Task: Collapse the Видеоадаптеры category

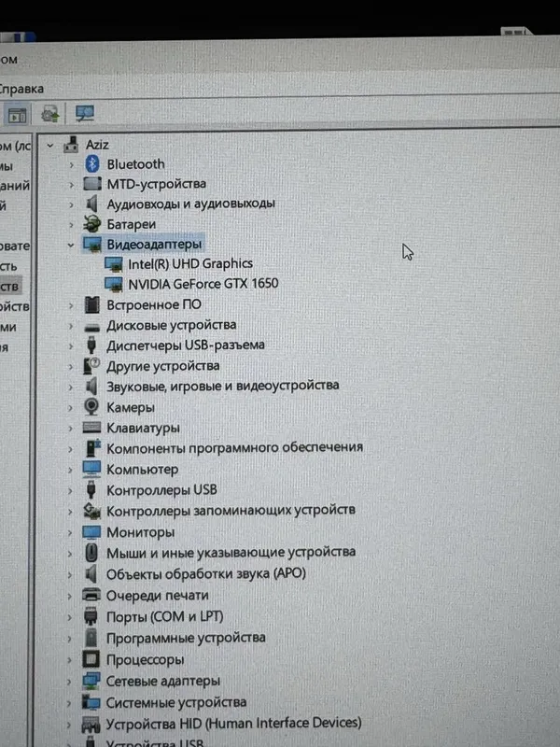Action: tap(71, 245)
